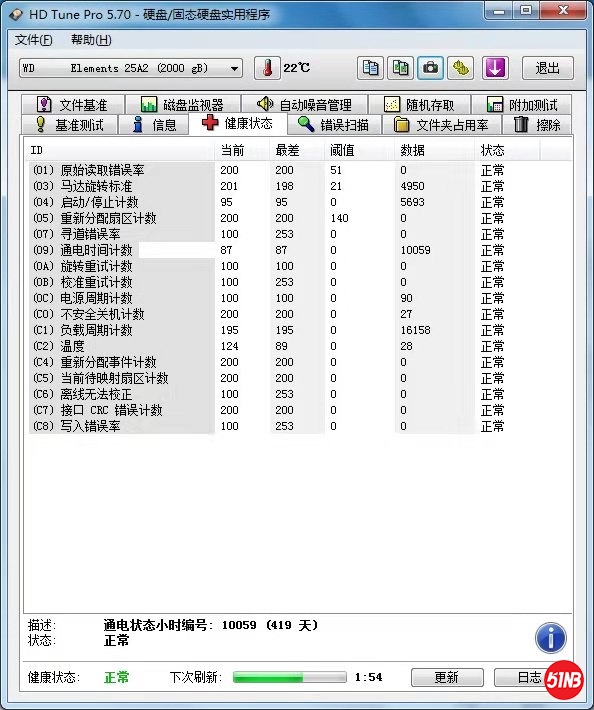594x710 pixels.
Task: Click the 数据 column header
Action: [435, 150]
